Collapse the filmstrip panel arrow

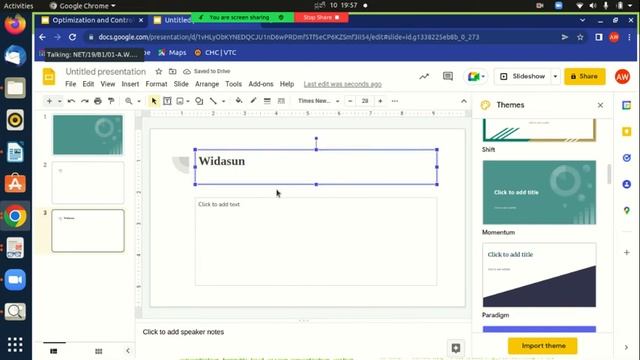(x=128, y=351)
